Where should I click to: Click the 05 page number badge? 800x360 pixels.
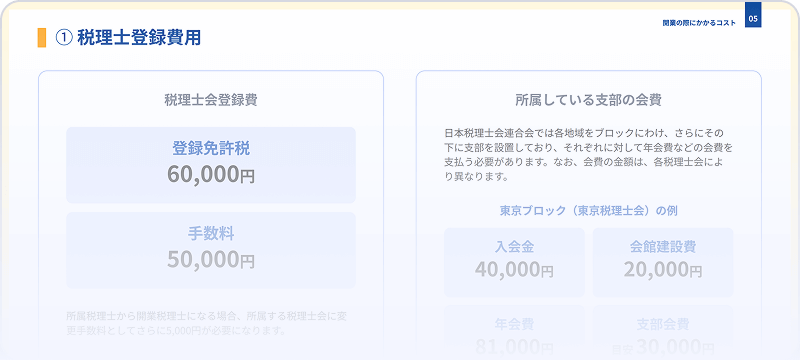(753, 15)
